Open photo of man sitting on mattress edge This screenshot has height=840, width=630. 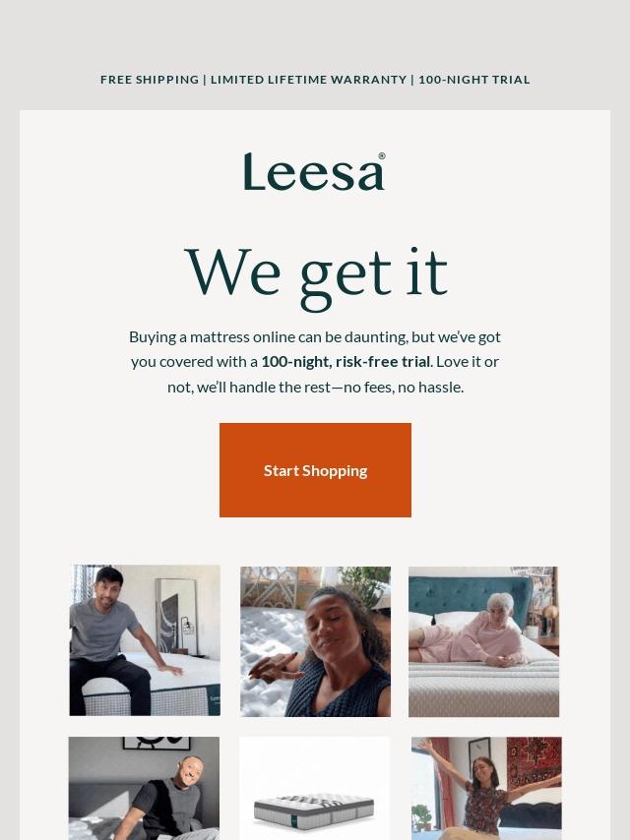pos(145,640)
